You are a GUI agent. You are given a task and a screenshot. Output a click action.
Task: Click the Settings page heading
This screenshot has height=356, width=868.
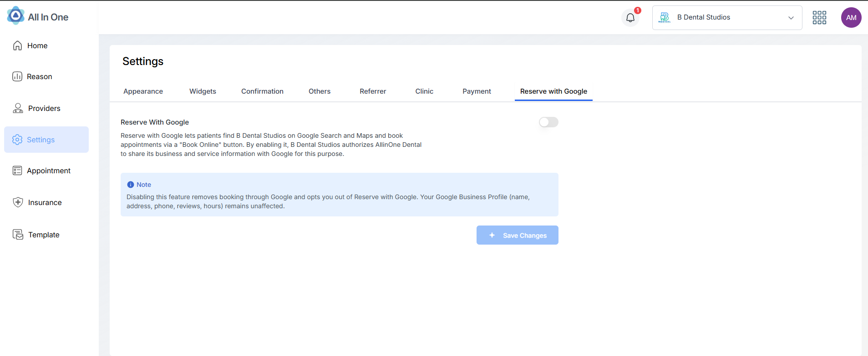[143, 61]
